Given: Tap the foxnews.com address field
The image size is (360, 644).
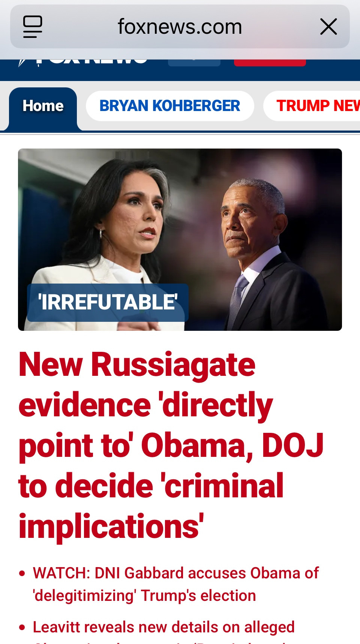Looking at the screenshot, I should [x=180, y=27].
